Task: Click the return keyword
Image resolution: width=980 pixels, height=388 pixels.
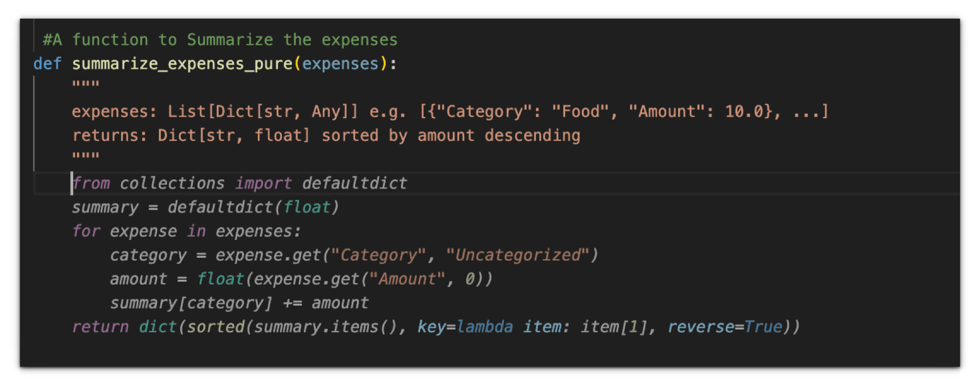Action: (101, 327)
